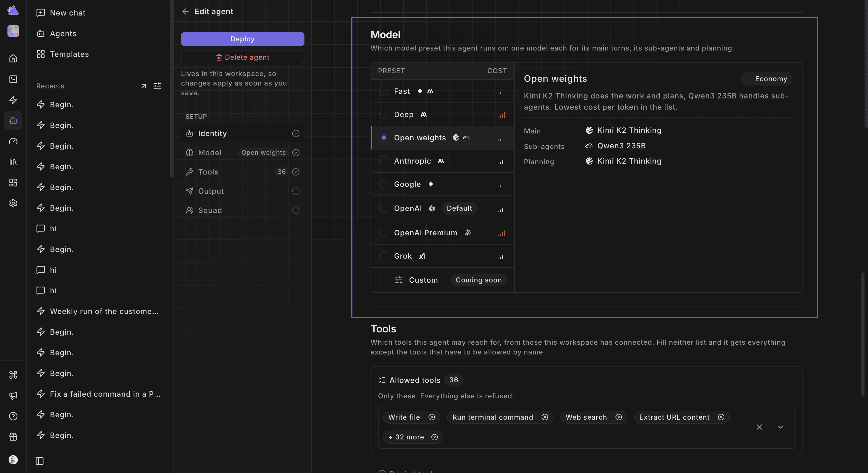Click inside the Allowed tools input field

586,427
